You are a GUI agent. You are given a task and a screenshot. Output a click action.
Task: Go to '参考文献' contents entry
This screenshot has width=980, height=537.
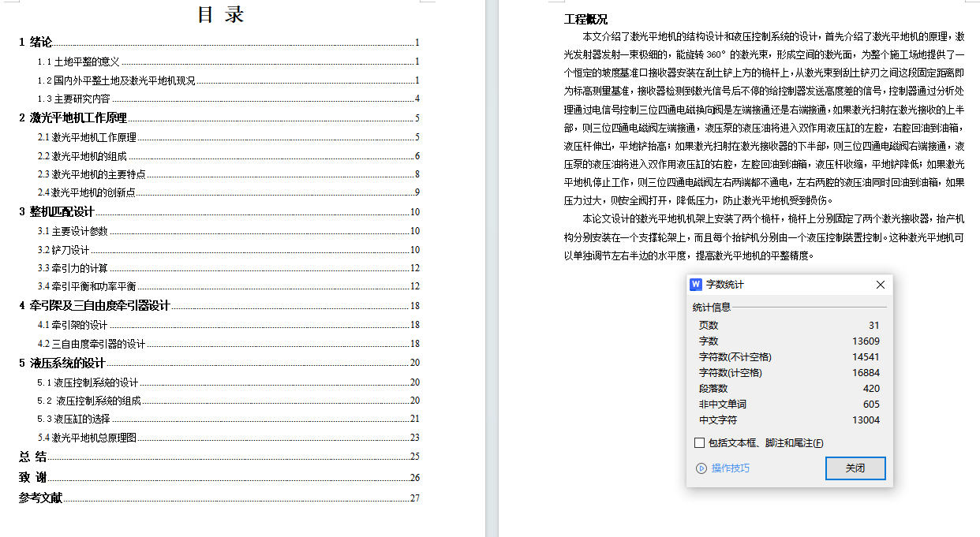[40, 498]
